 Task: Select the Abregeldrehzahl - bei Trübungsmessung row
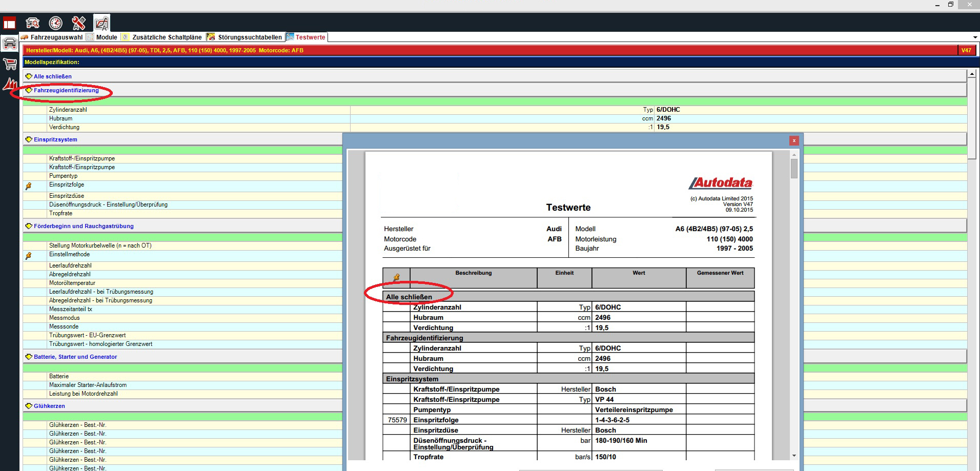[182, 300]
